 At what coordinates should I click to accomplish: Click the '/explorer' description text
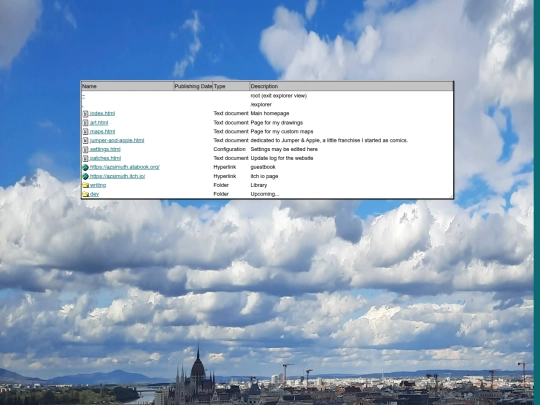[x=261, y=105]
